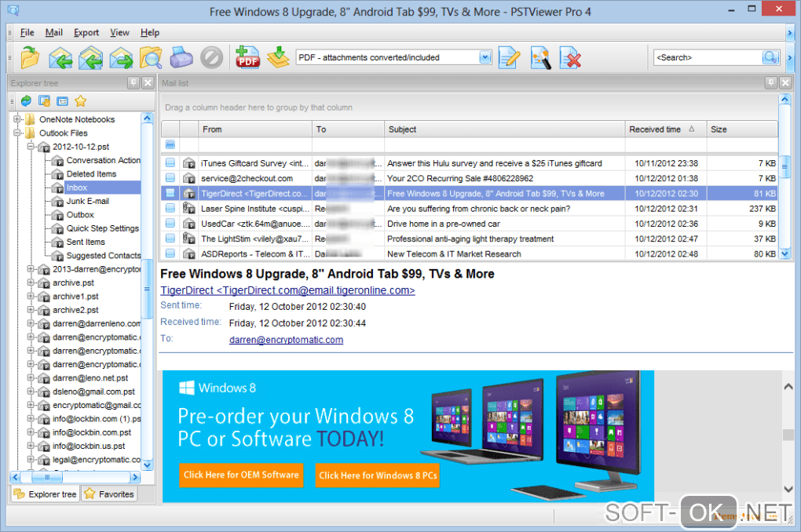
Task: Click the delete export profile red X icon
Action: coord(570,57)
